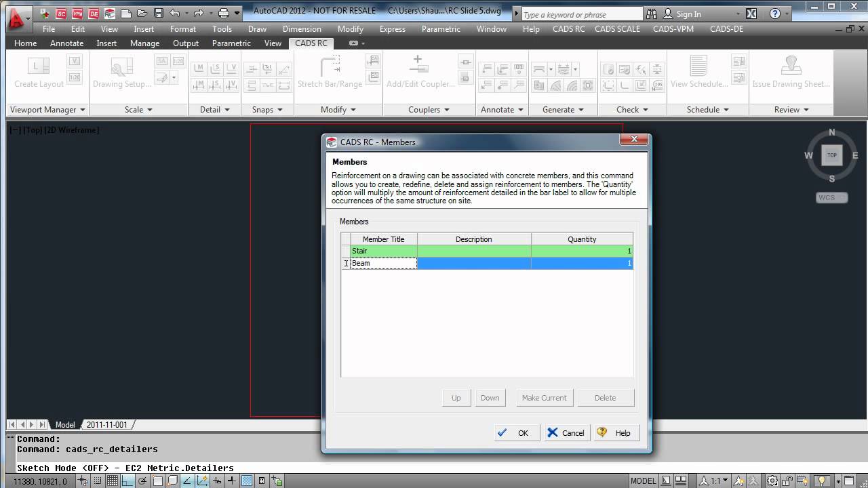Toggle polar tracking in status bar
The width and height of the screenshot is (868, 488).
142,481
